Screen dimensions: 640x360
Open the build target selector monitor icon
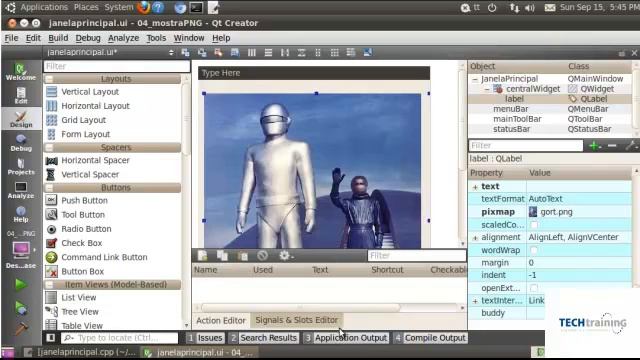point(21,249)
